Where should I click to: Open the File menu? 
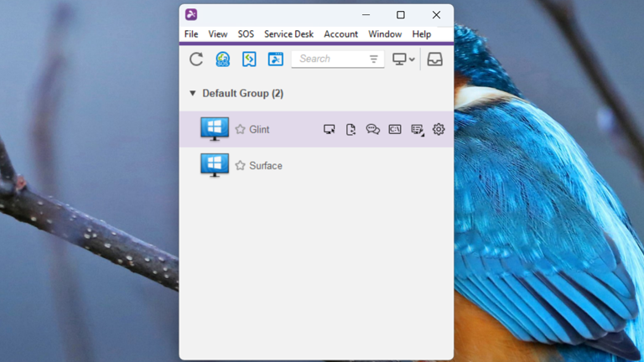pos(191,34)
